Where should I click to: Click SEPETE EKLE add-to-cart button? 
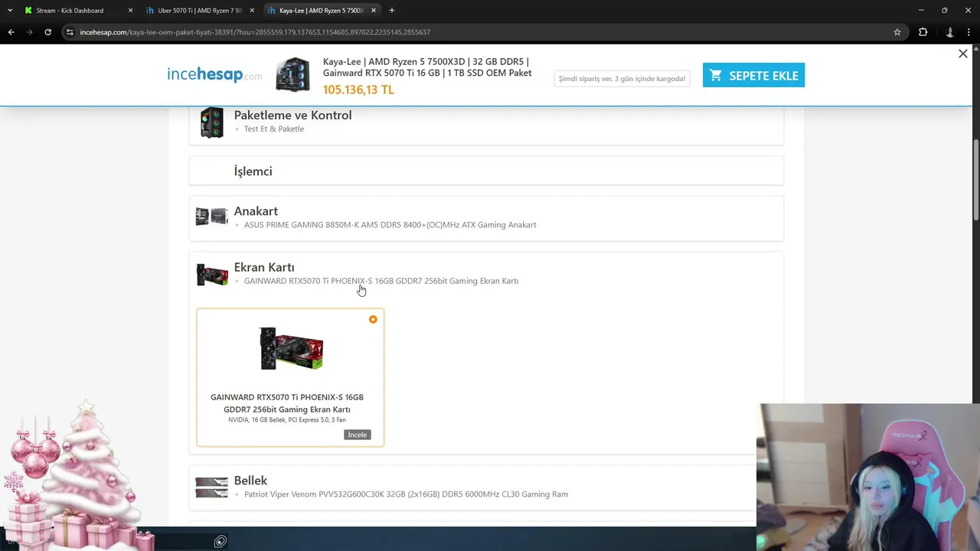click(753, 75)
